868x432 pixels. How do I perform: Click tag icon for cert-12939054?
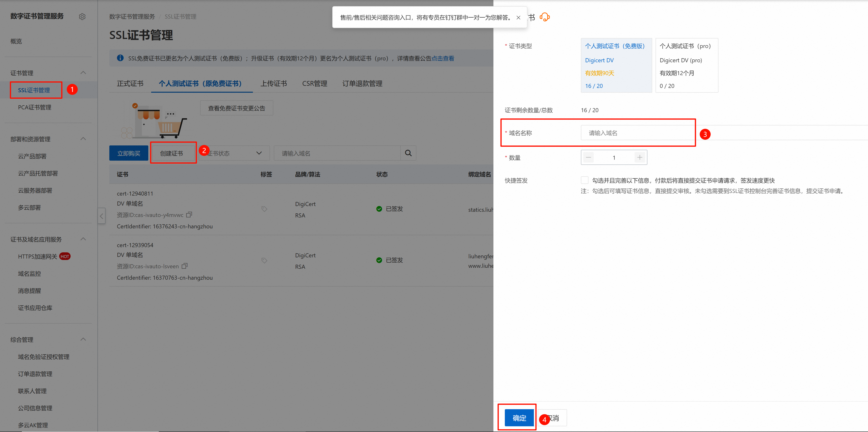point(264,260)
